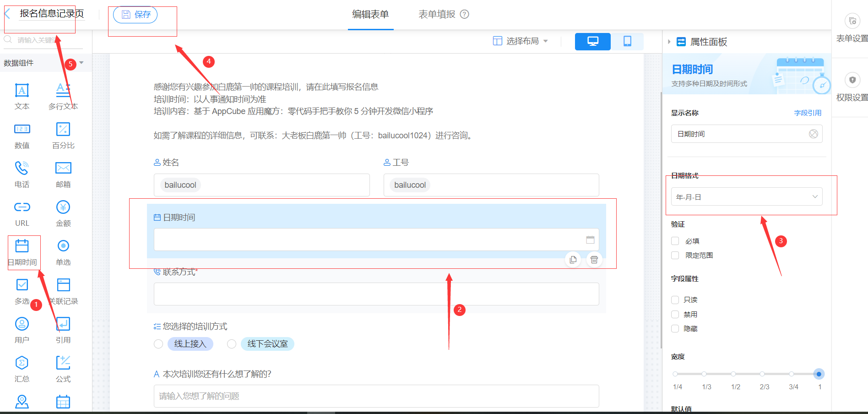Add a 多行文本 multiline text component
The image size is (868, 414).
(63, 96)
